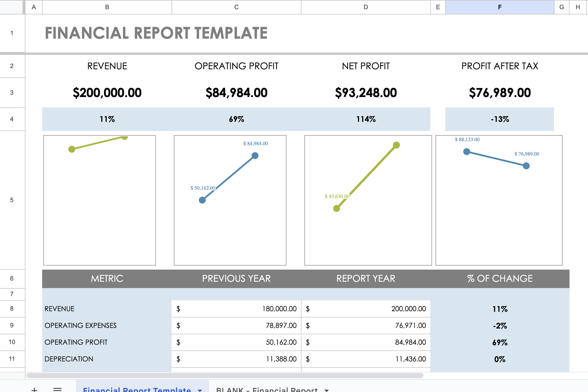Expand BLANK - Financial Report tab dropdown arrow
This screenshot has width=588, height=392.
click(x=327, y=390)
